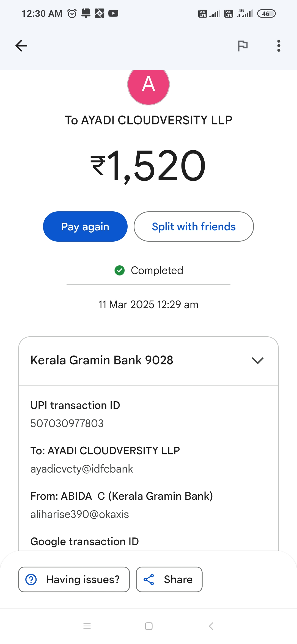Tap the flag report icon
This screenshot has width=297, height=644.
(x=243, y=46)
